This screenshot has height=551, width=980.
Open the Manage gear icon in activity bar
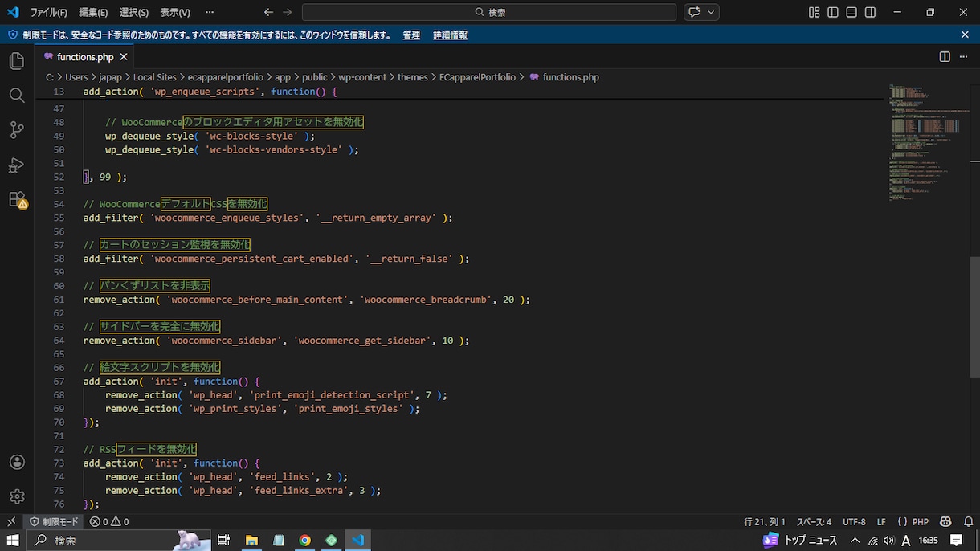click(17, 496)
